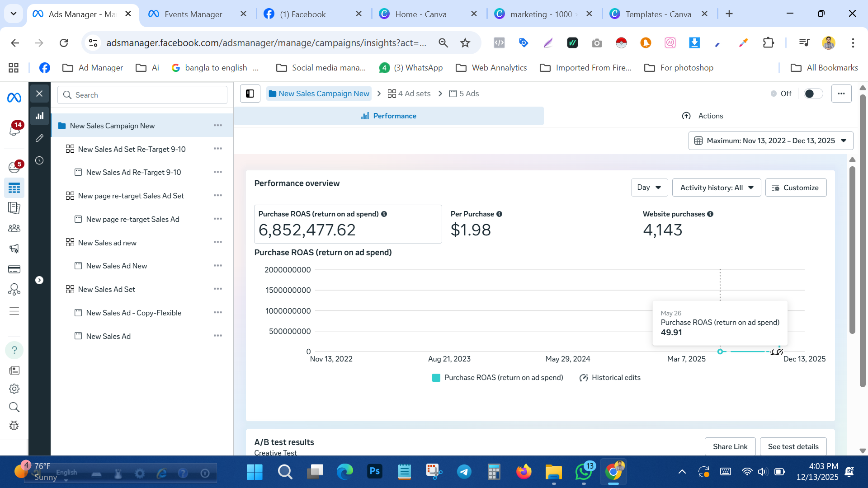The image size is (868, 488).
Task: Open options for New Sales Ad Set
Action: point(218,289)
